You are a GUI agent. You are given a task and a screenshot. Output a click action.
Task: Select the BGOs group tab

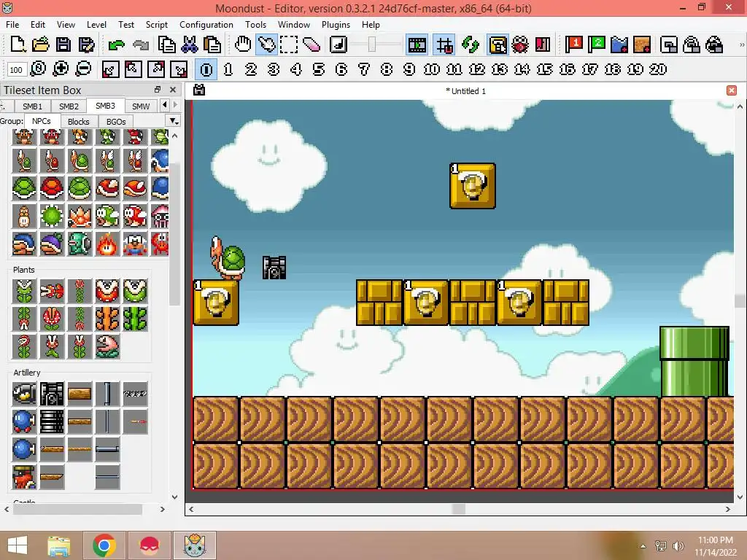pos(116,122)
